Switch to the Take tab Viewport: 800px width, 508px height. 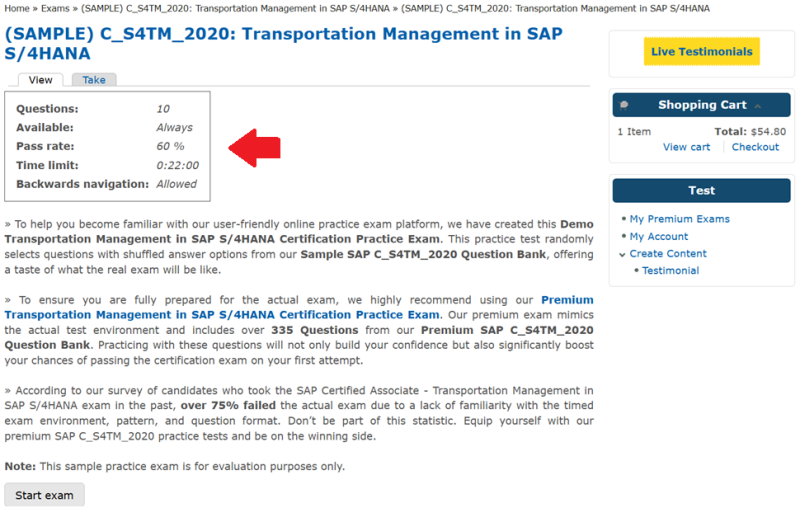coord(94,80)
